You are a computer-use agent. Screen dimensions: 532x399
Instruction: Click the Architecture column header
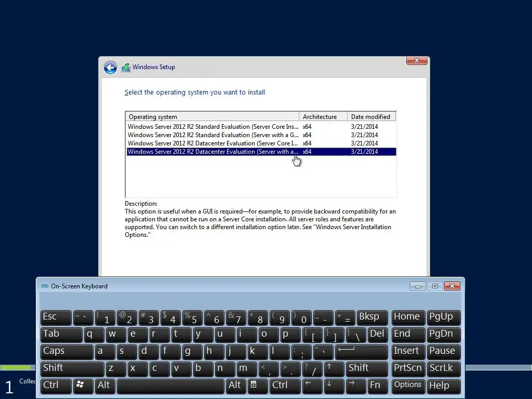click(323, 117)
